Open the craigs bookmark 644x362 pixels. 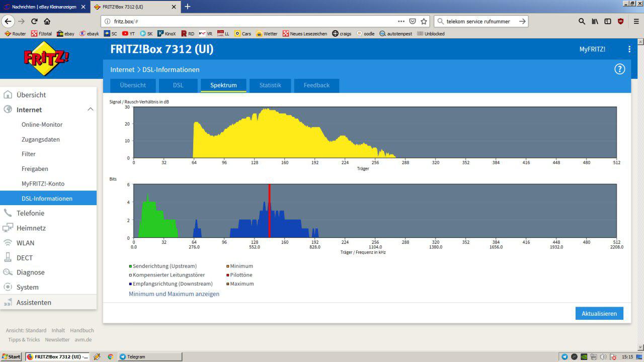tap(342, 34)
